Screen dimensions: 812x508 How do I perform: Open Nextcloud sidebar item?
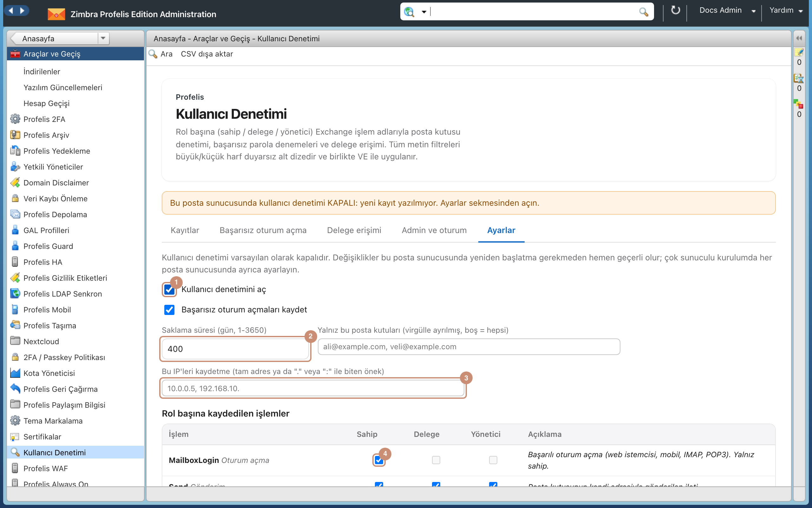tap(75, 341)
